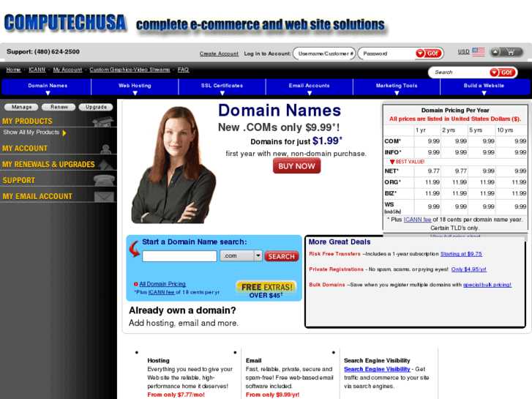532x399 pixels.
Task: Open the Domain Names dropdown menu
Action: [x=47, y=87]
